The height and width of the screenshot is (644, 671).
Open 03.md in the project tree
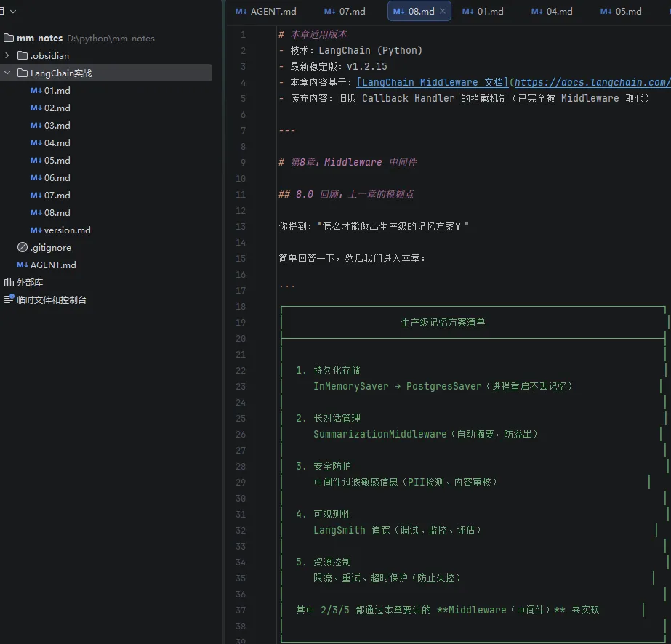tap(57, 126)
